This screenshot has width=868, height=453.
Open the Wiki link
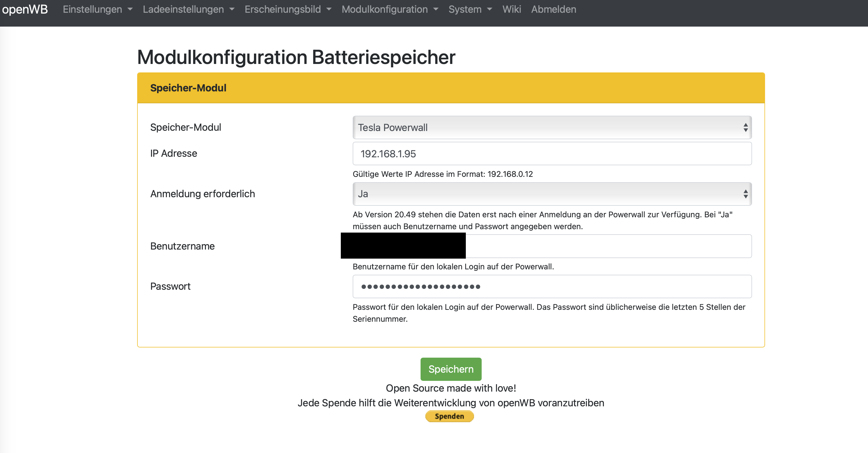coord(512,9)
